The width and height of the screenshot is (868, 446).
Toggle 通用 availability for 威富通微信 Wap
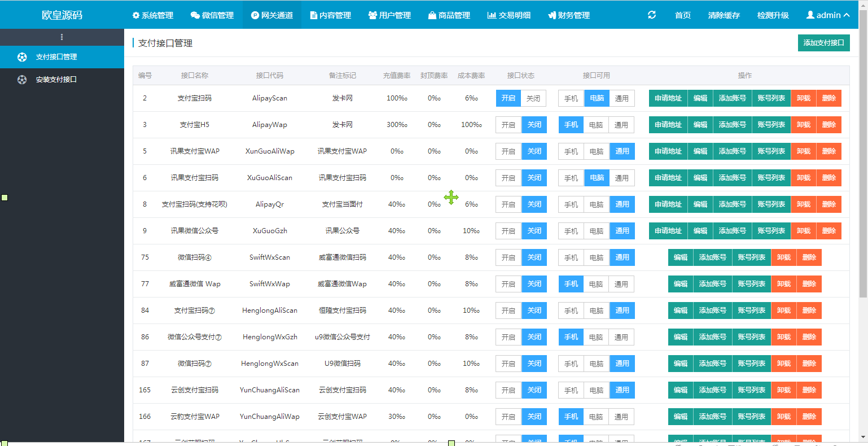pos(621,283)
